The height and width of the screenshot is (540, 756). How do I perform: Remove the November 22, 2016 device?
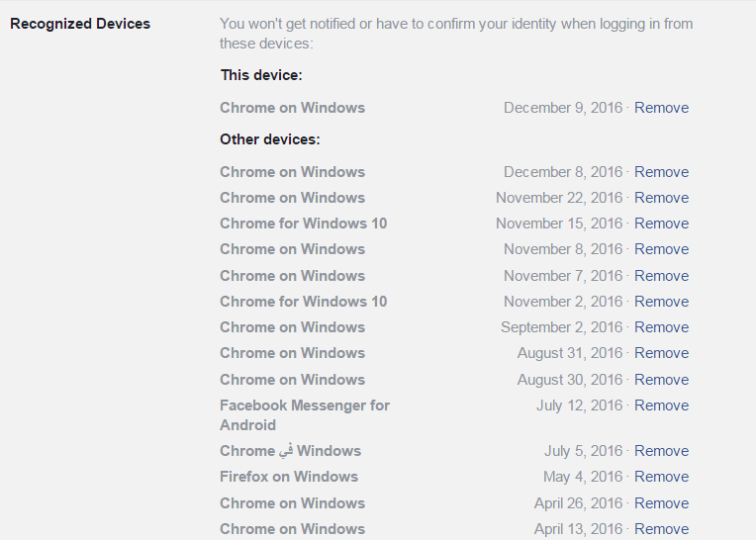click(661, 198)
